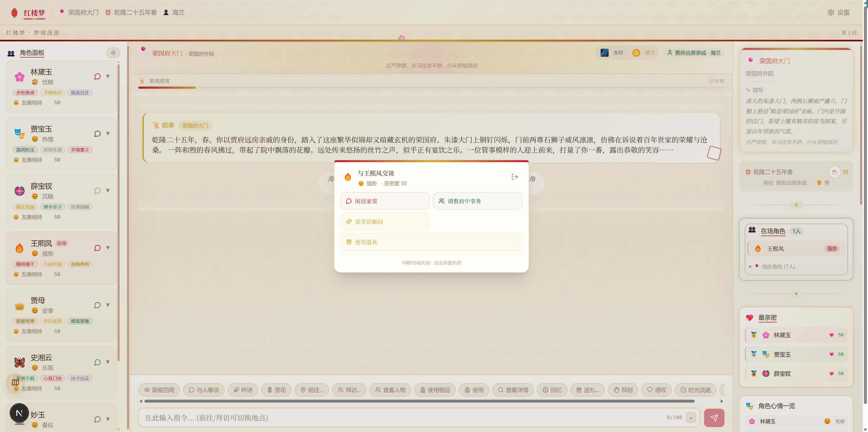868x432 pixels.
Task: Open chat bubble icon for 林黛玉
Action: coord(97,76)
